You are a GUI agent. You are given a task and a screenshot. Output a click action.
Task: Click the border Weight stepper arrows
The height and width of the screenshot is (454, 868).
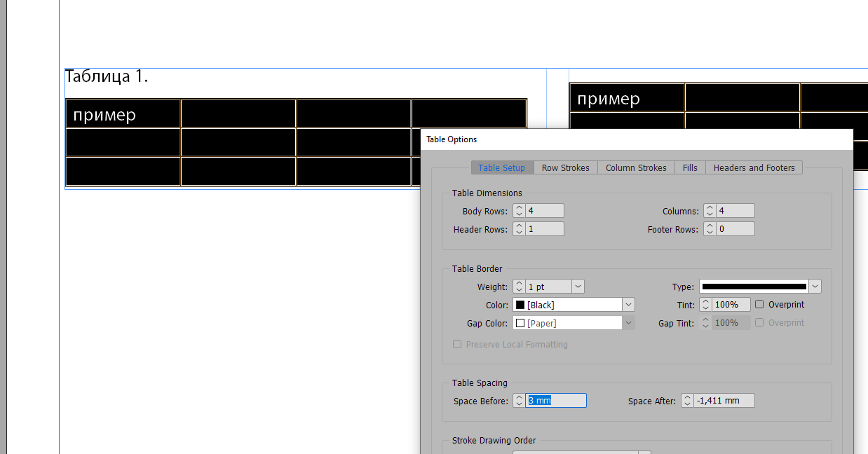519,287
